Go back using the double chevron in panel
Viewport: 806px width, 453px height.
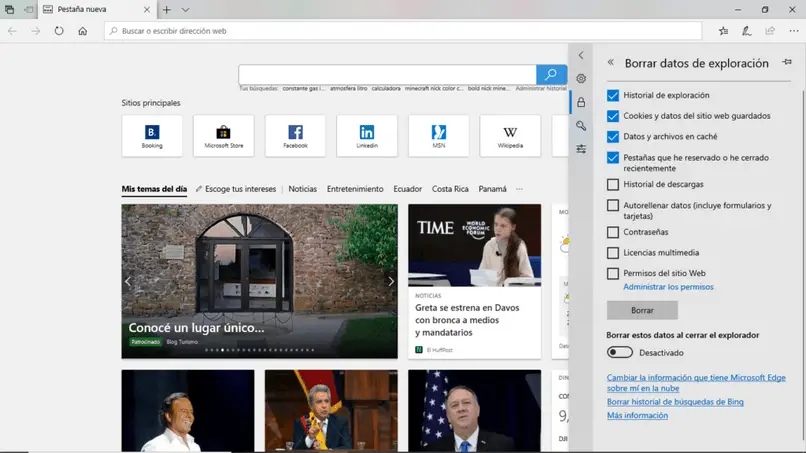tap(611, 62)
